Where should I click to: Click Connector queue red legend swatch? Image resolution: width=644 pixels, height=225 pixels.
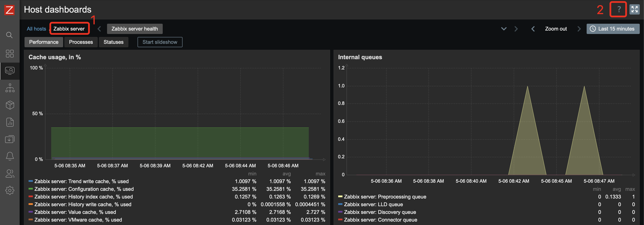[x=340, y=219]
